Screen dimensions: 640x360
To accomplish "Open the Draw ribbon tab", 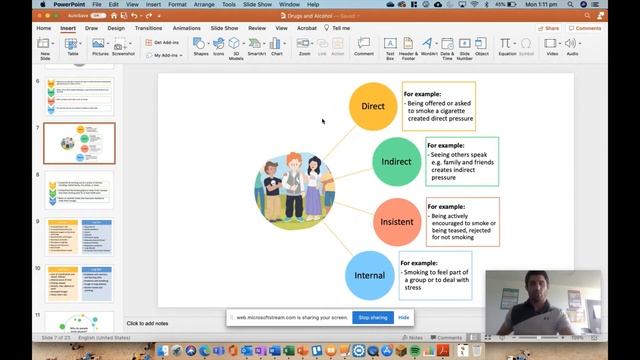I will (91, 28).
